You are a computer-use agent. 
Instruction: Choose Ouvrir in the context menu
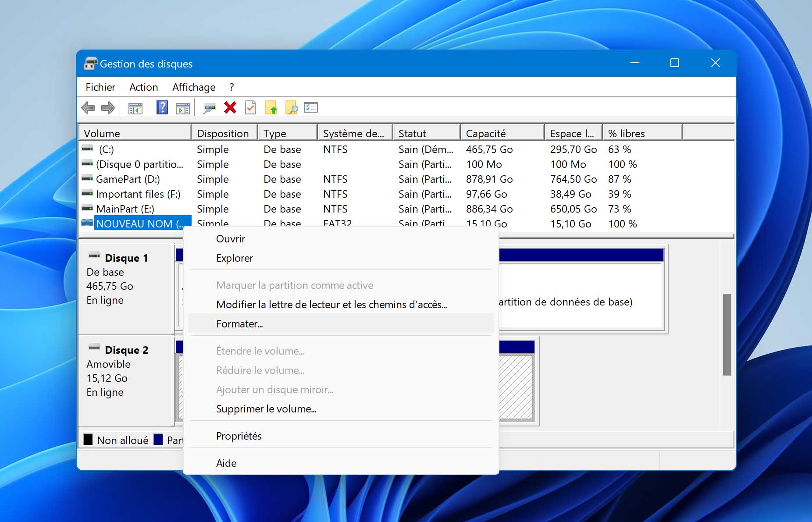point(341,239)
